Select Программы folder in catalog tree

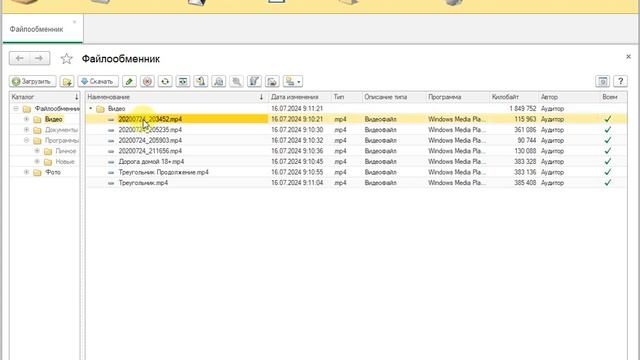click(x=62, y=140)
